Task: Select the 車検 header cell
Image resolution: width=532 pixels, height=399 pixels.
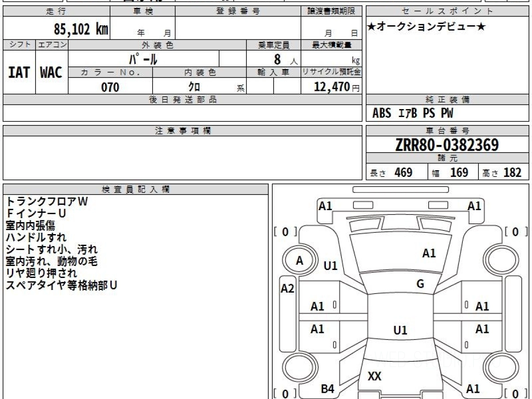Action: point(143,12)
